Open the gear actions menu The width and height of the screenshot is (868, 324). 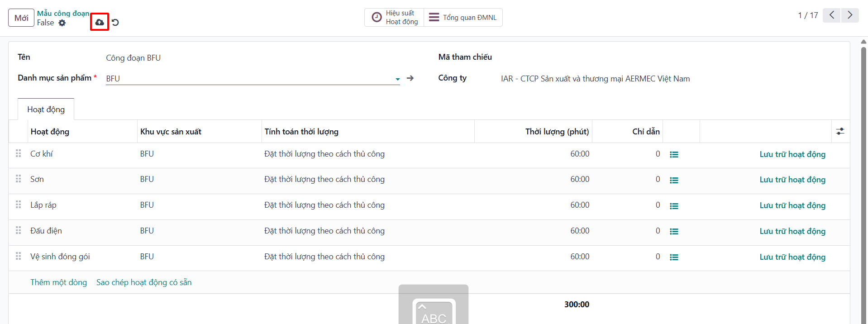[62, 23]
